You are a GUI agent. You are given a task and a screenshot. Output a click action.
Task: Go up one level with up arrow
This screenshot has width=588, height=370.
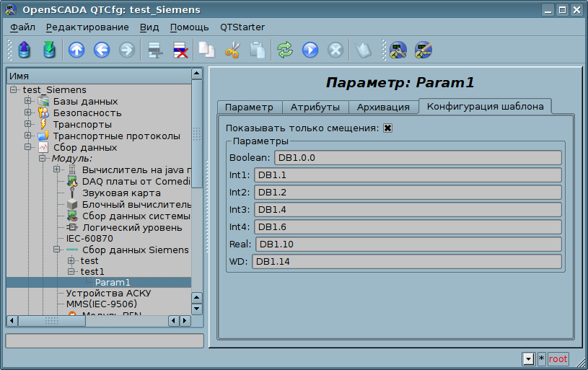click(76, 50)
